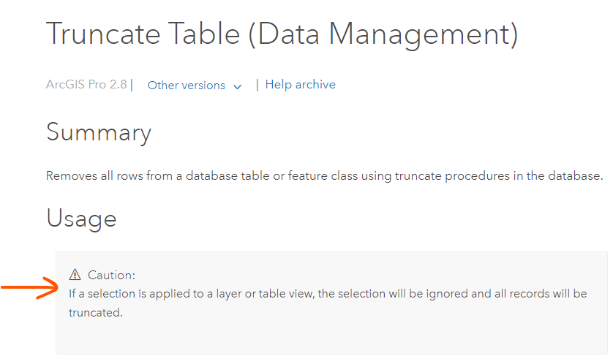Click the orange arrow annotation

(29, 288)
